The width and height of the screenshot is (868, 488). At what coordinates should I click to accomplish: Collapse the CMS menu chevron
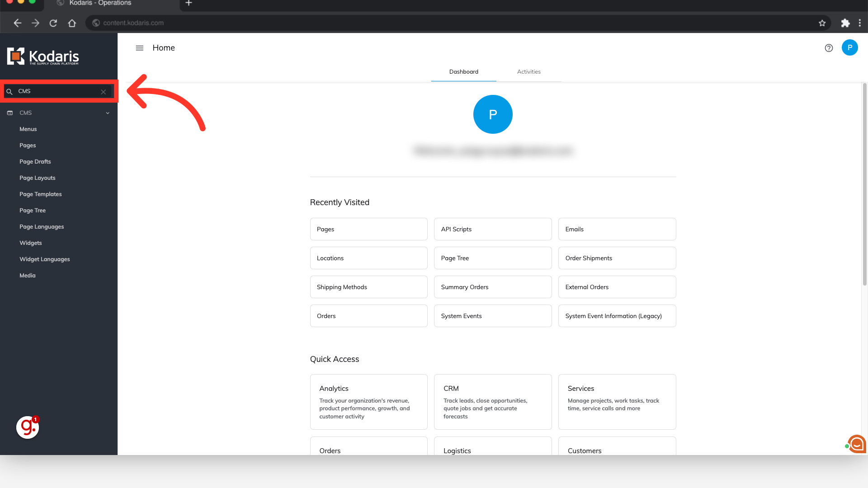point(108,113)
